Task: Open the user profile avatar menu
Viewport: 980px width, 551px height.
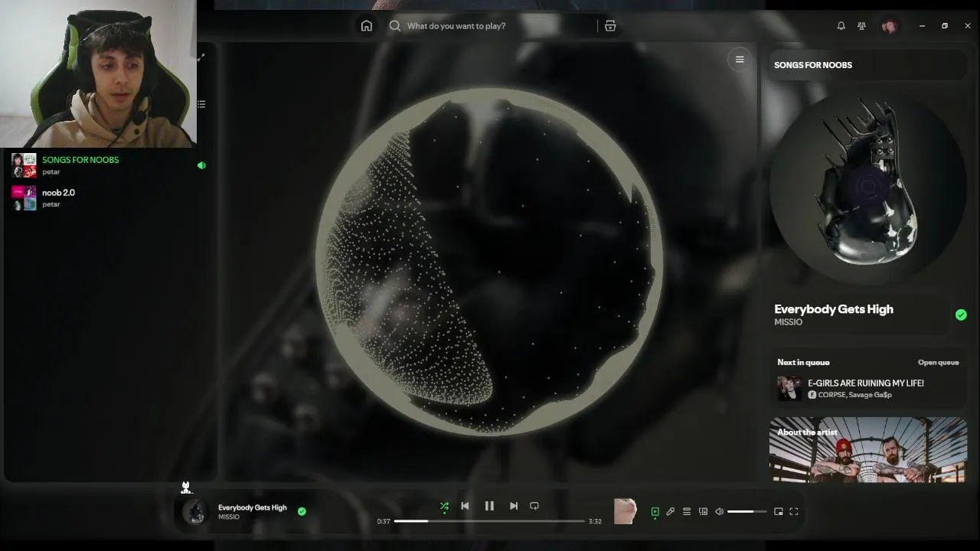Action: coord(889,26)
